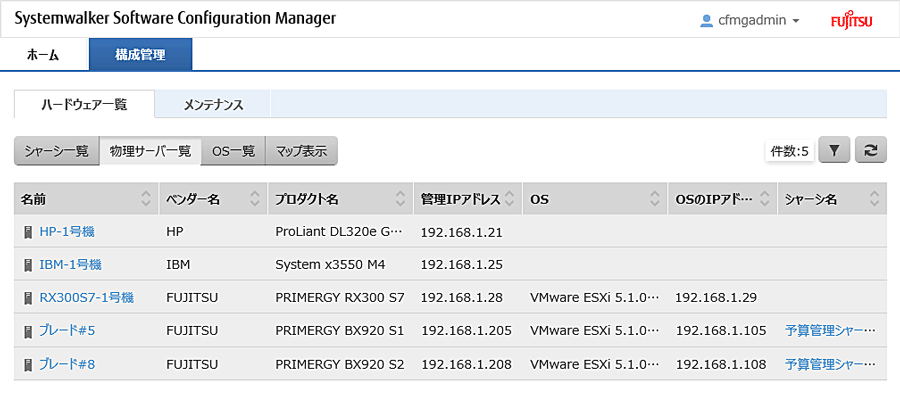Viewport: 900px width, 404px height.
Task: Click IP address 192.168.1.21
Action: (x=461, y=232)
